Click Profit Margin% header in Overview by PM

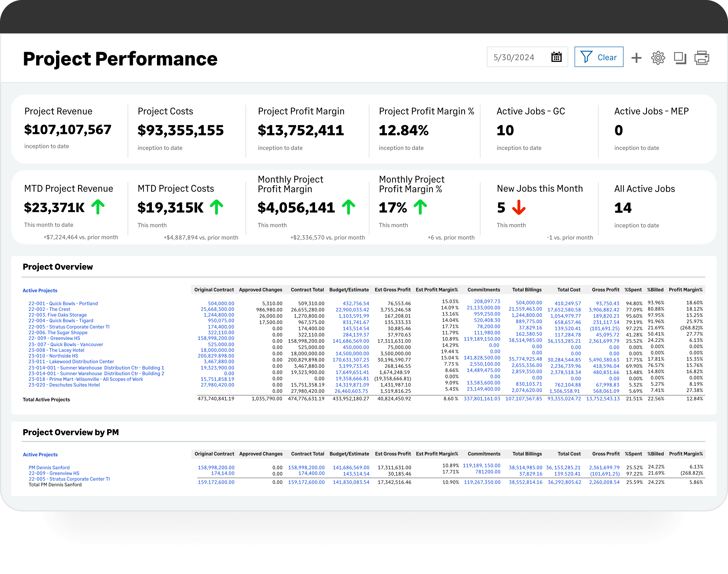point(686,454)
